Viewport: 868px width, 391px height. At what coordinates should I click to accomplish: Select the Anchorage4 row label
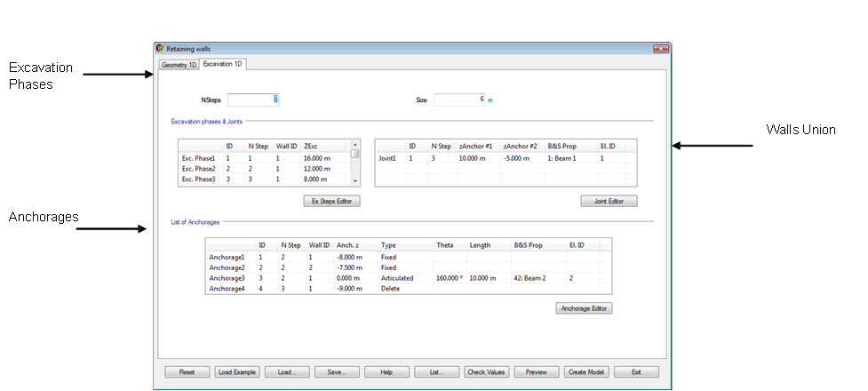click(x=227, y=289)
